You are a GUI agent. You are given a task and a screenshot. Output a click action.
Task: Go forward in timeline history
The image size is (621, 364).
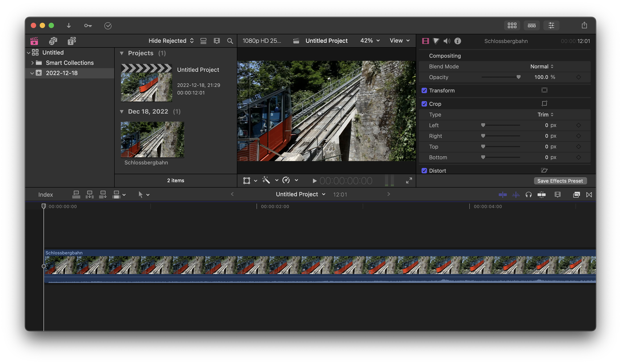click(x=389, y=194)
